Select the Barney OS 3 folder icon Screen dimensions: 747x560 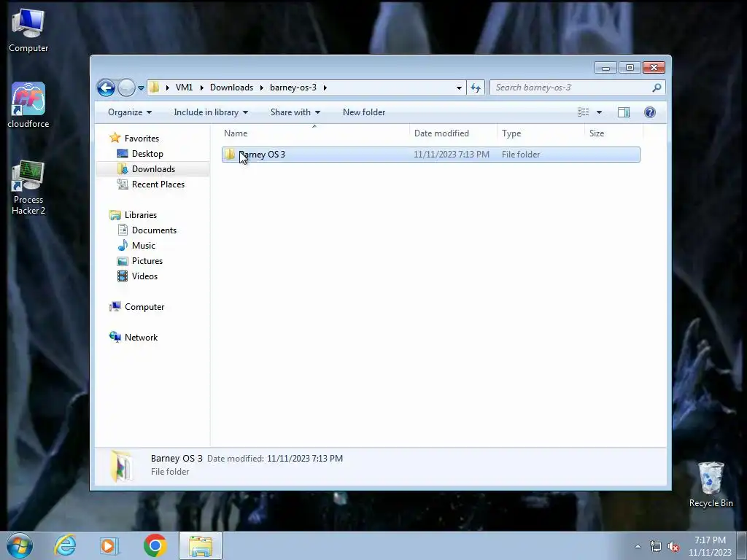[x=230, y=155]
